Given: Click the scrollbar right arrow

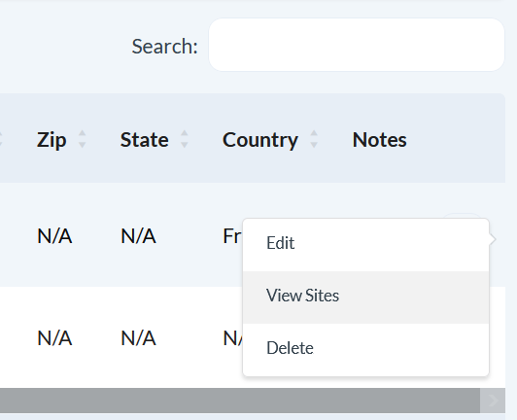Looking at the screenshot, I should (x=493, y=401).
